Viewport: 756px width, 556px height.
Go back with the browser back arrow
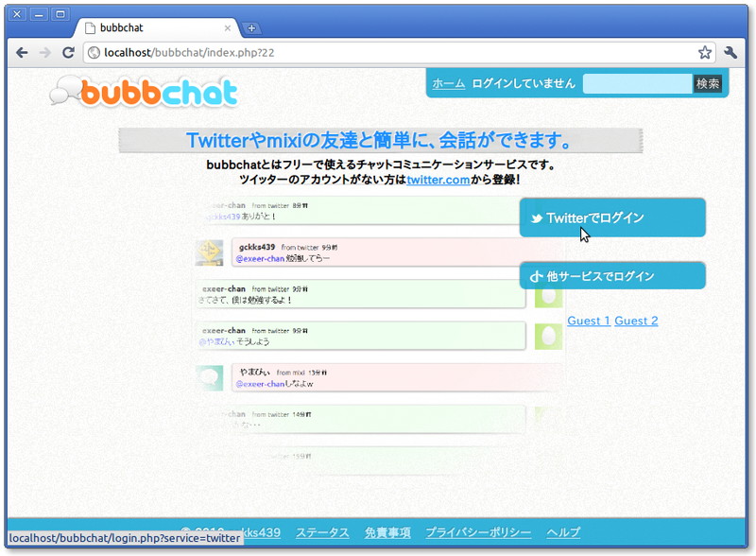22,52
